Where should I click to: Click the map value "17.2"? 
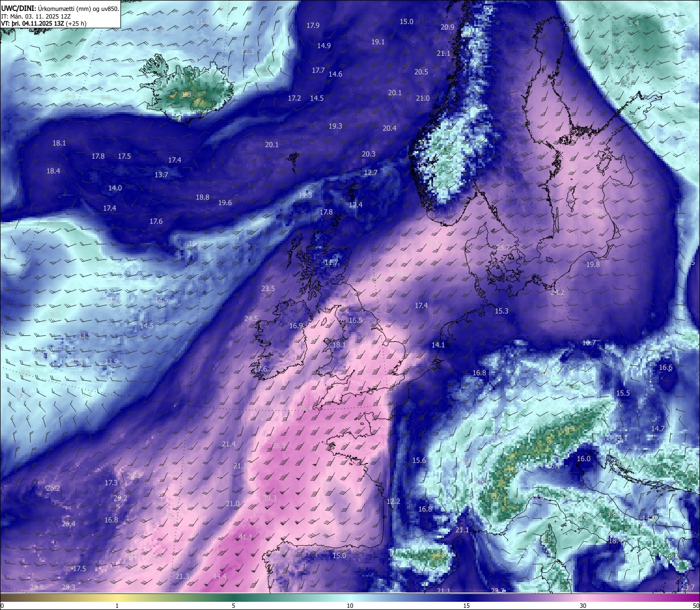click(294, 98)
